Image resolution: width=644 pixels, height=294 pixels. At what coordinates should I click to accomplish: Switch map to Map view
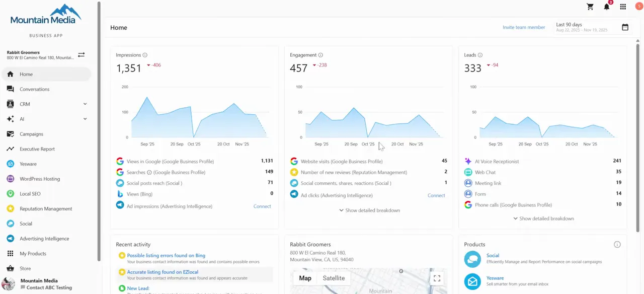click(305, 278)
